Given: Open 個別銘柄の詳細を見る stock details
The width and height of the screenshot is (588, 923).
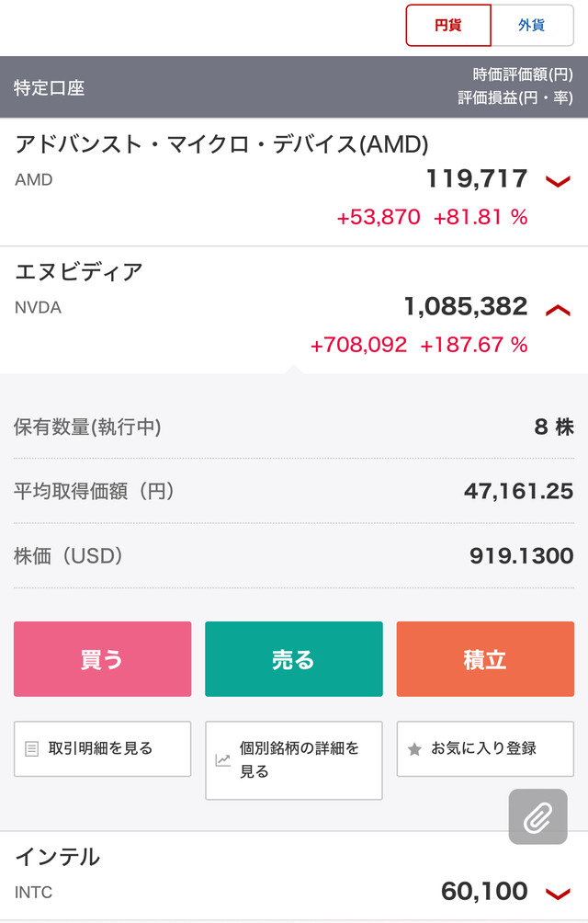Looking at the screenshot, I should tap(293, 760).
